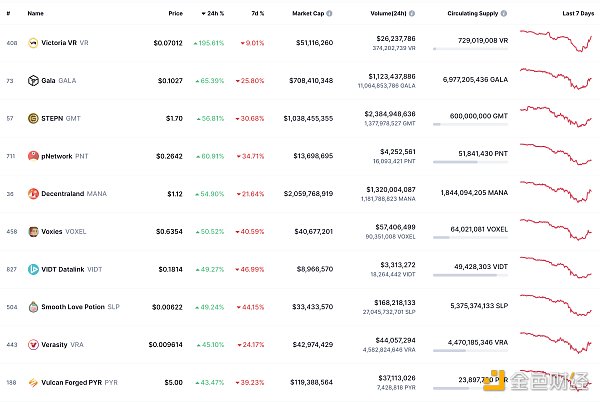Sort table by 7d % header

point(257,14)
